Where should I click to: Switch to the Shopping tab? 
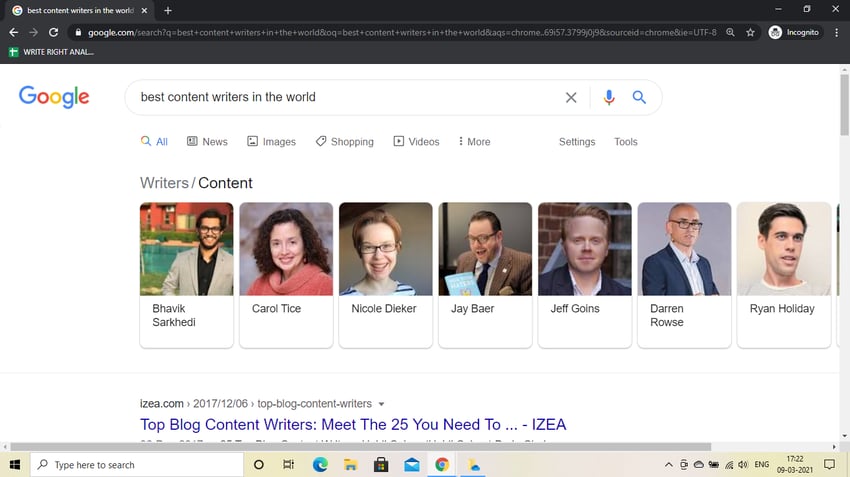click(x=345, y=141)
